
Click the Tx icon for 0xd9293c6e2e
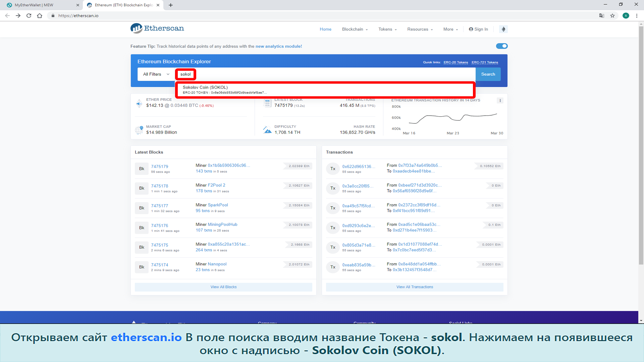tap(333, 228)
